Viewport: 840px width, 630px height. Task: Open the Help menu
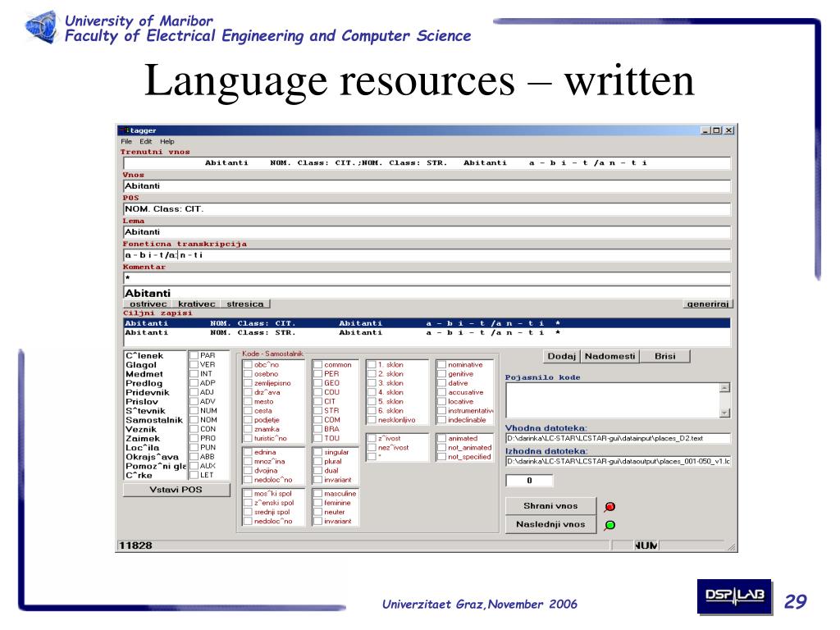click(167, 141)
